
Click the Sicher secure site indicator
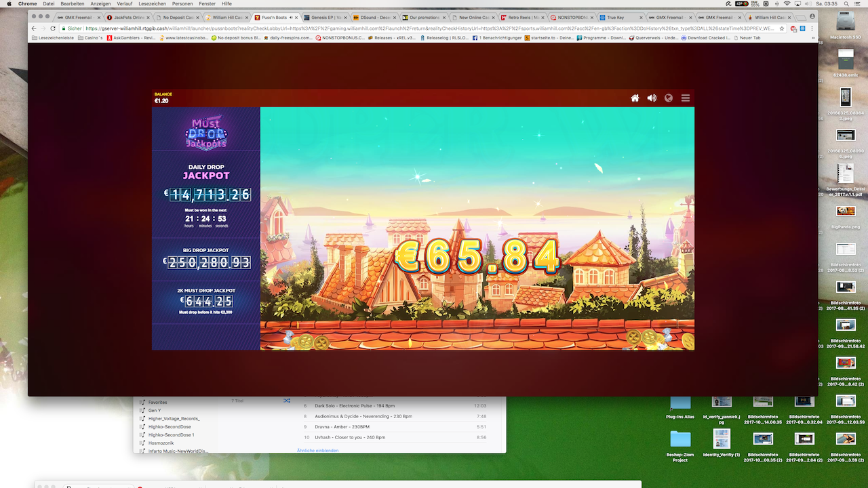pos(71,28)
